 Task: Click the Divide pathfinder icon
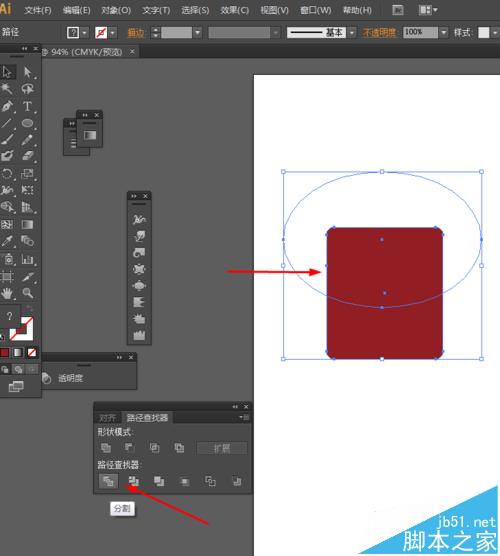click(108, 481)
